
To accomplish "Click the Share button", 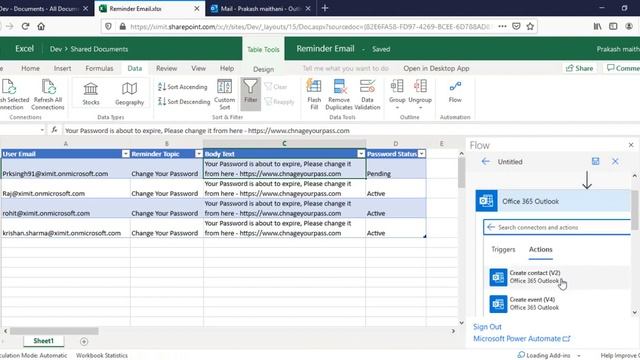I will [x=580, y=68].
